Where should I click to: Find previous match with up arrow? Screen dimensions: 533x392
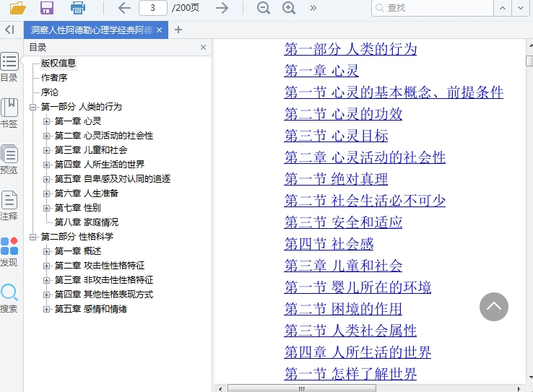(503, 8)
